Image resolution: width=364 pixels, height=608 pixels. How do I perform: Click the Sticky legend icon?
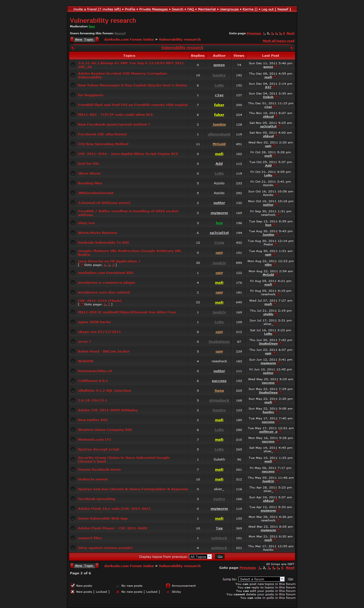click(x=168, y=592)
